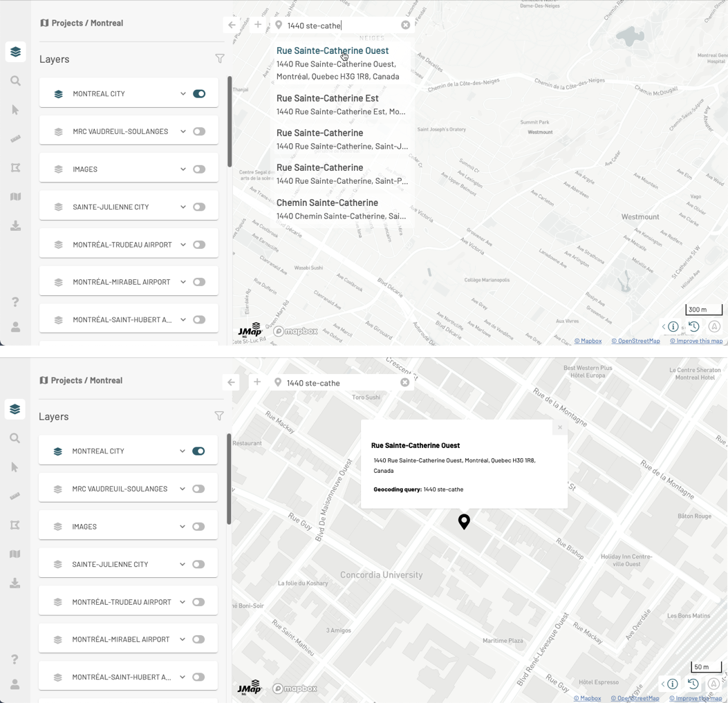
Task: Enable the Images layer toggle in lower panel
Action: [x=198, y=527]
